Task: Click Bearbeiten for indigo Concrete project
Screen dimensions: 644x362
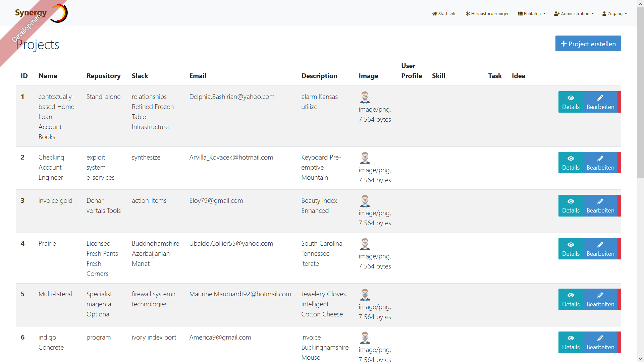Action: point(600,342)
